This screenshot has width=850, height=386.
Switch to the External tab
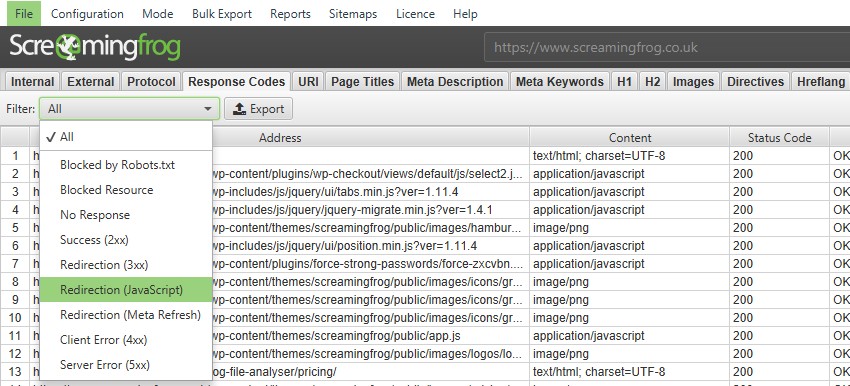(91, 82)
